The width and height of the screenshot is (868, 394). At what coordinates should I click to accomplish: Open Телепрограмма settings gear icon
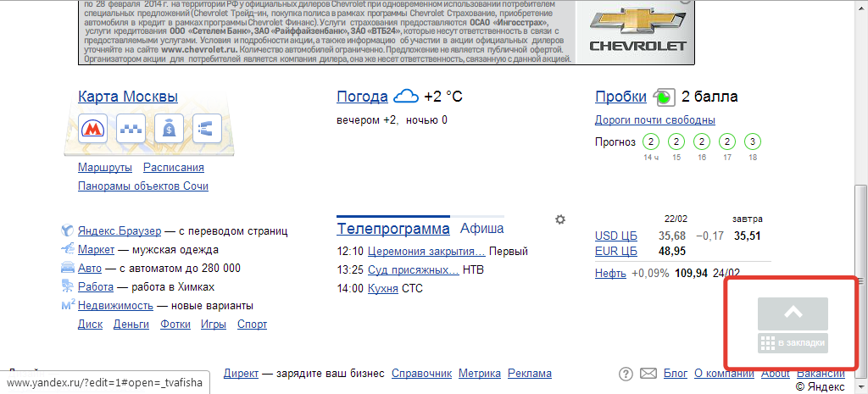click(560, 219)
